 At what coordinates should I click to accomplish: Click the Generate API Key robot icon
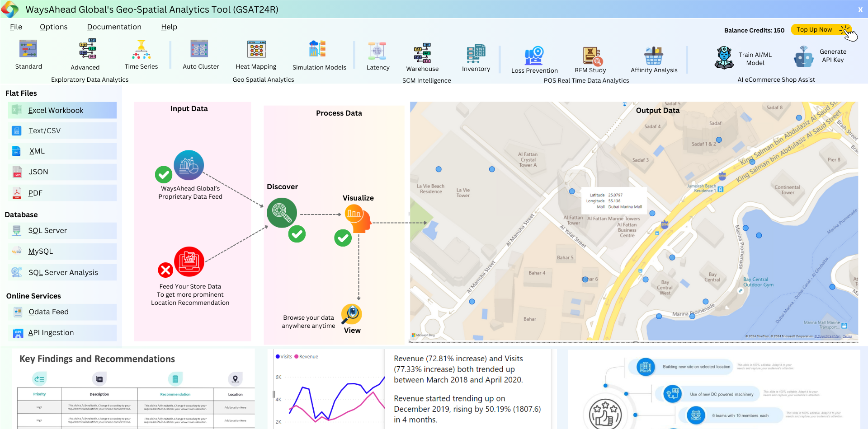[x=804, y=57]
